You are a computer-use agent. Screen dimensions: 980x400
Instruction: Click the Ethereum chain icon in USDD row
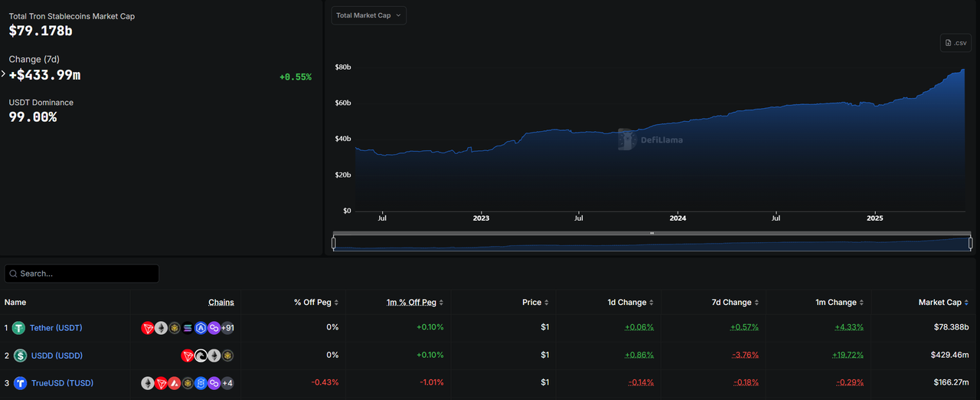pos(214,356)
